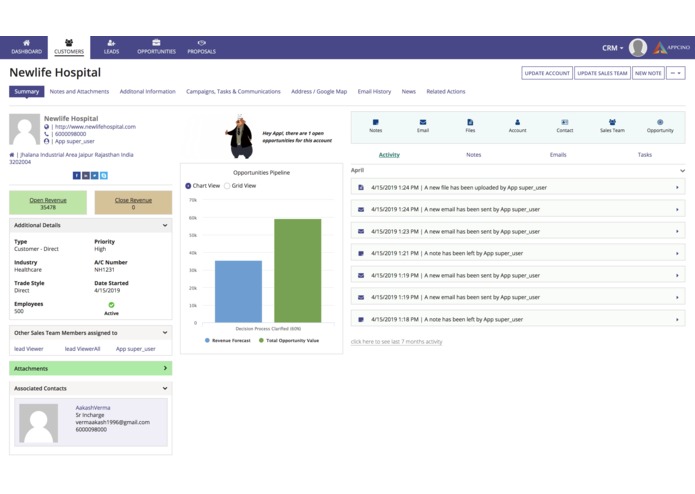The height and width of the screenshot is (494, 695).
Task: Open Campaigns, Tasks & Communications tab
Action: 233,92
